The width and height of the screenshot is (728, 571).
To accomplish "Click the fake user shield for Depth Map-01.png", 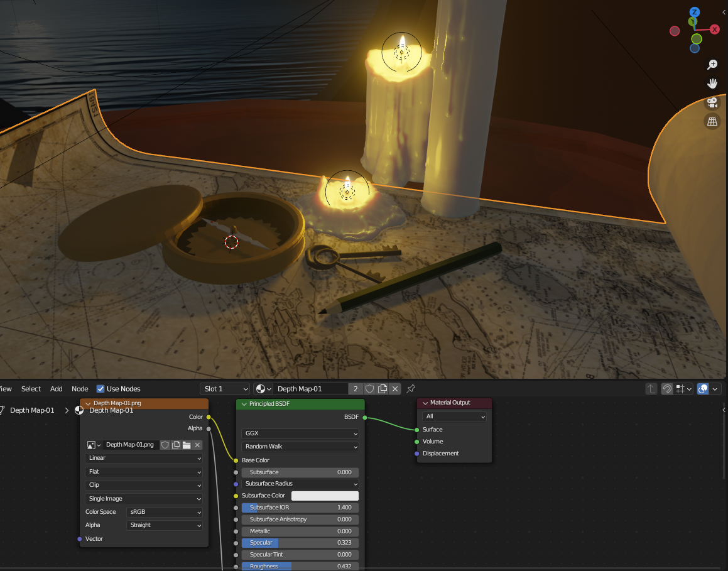I will tap(165, 445).
